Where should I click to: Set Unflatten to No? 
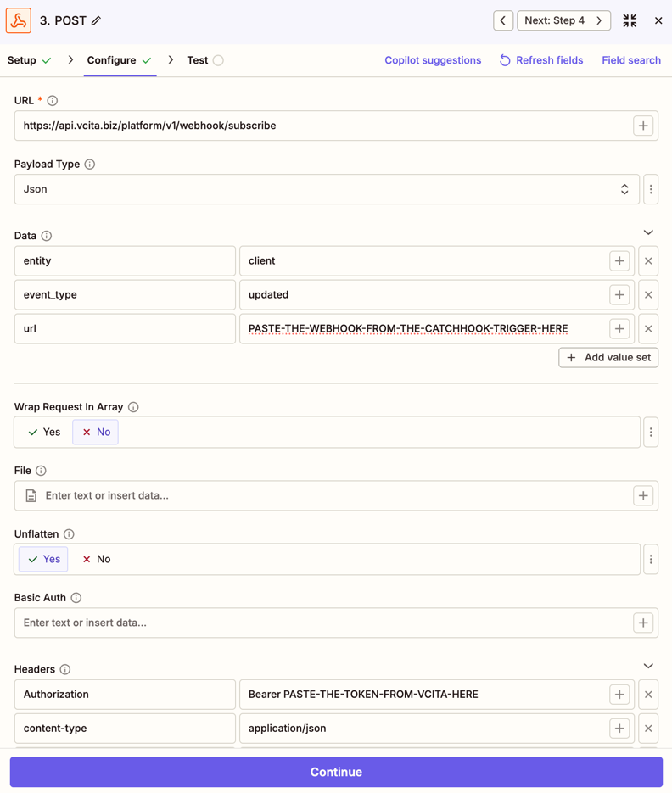(96, 560)
